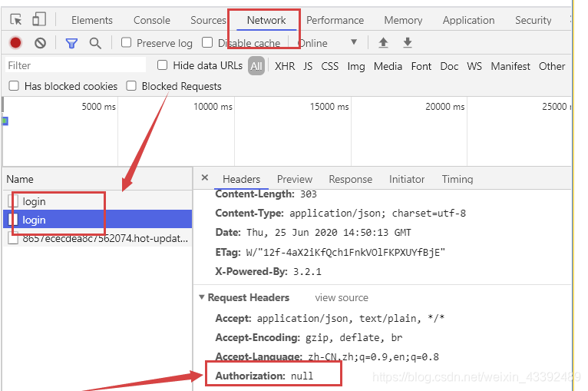Open the Console tab
Screen dimensions: 588x391
tap(152, 20)
